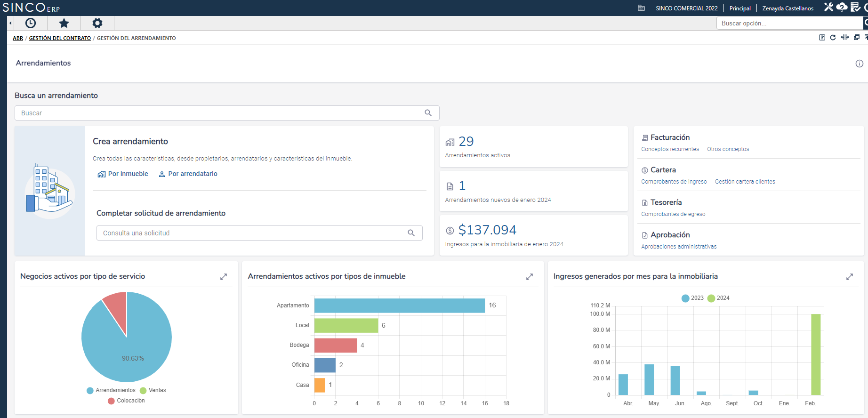Toggle the 2023 series legend
The image size is (868, 418).
click(x=692, y=298)
